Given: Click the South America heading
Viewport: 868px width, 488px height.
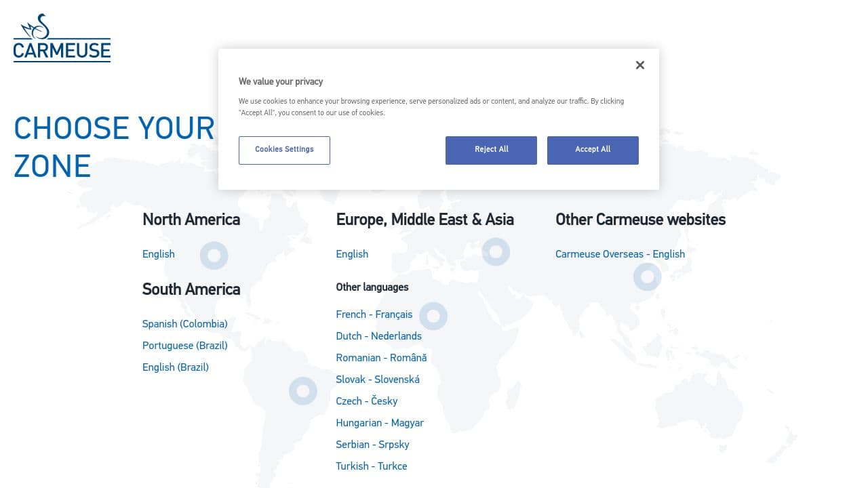Looking at the screenshot, I should [191, 289].
